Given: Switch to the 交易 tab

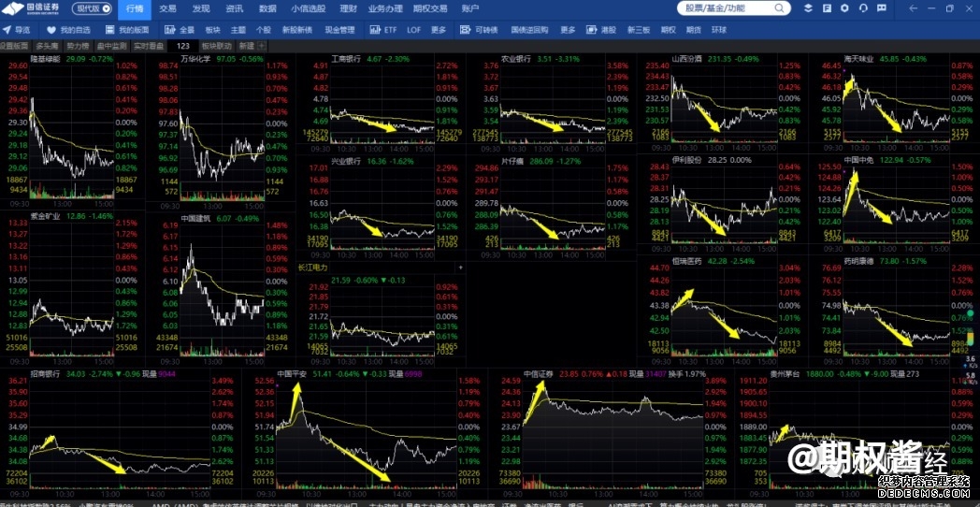Looking at the screenshot, I should [167, 8].
